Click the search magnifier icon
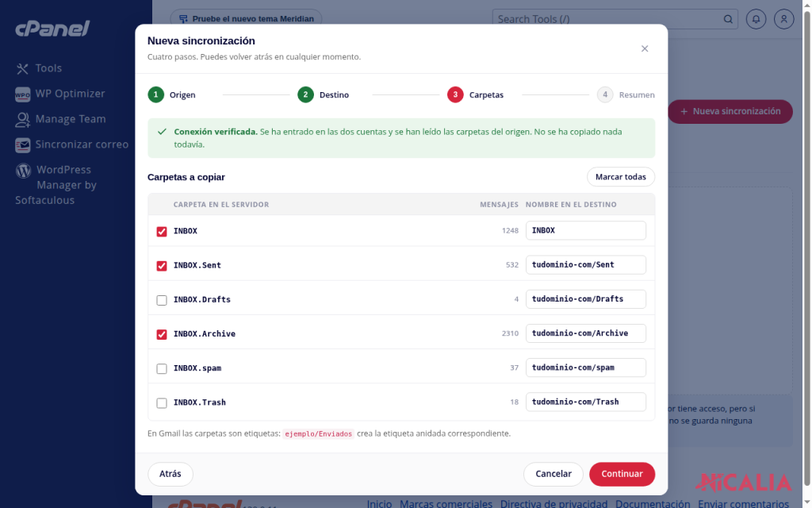Screen dimensions: 812x508 [x=728, y=19]
